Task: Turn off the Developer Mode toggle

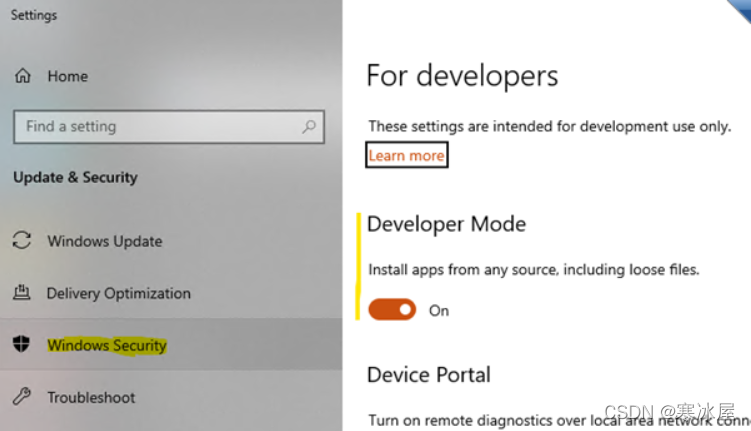Action: 392,310
